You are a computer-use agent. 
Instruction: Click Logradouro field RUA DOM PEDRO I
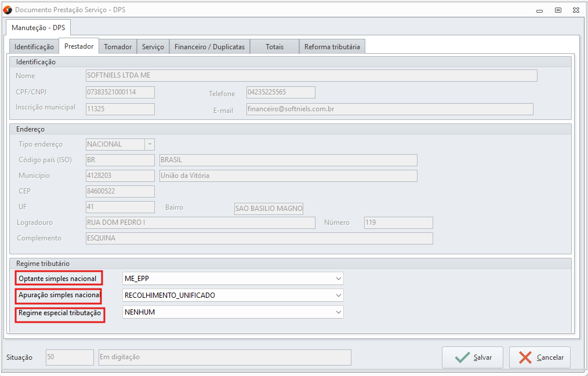click(200, 222)
